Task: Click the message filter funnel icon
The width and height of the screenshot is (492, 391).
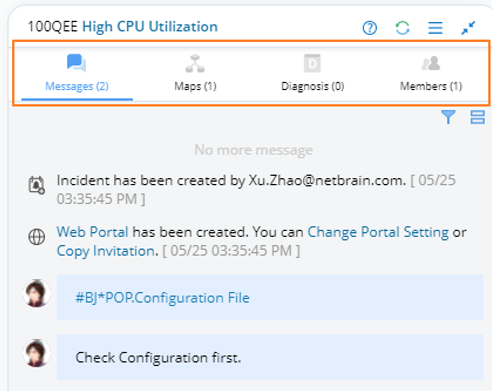Action: click(x=448, y=117)
